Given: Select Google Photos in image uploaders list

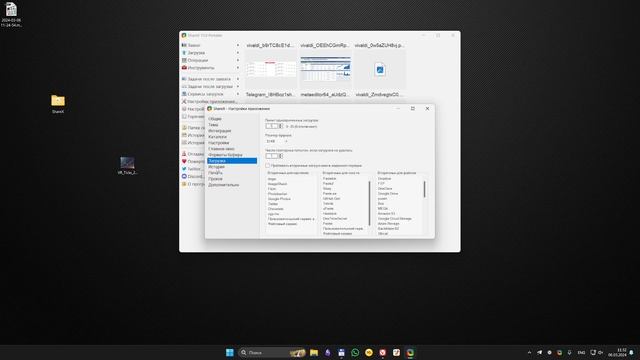Looking at the screenshot, I should pos(279,199).
